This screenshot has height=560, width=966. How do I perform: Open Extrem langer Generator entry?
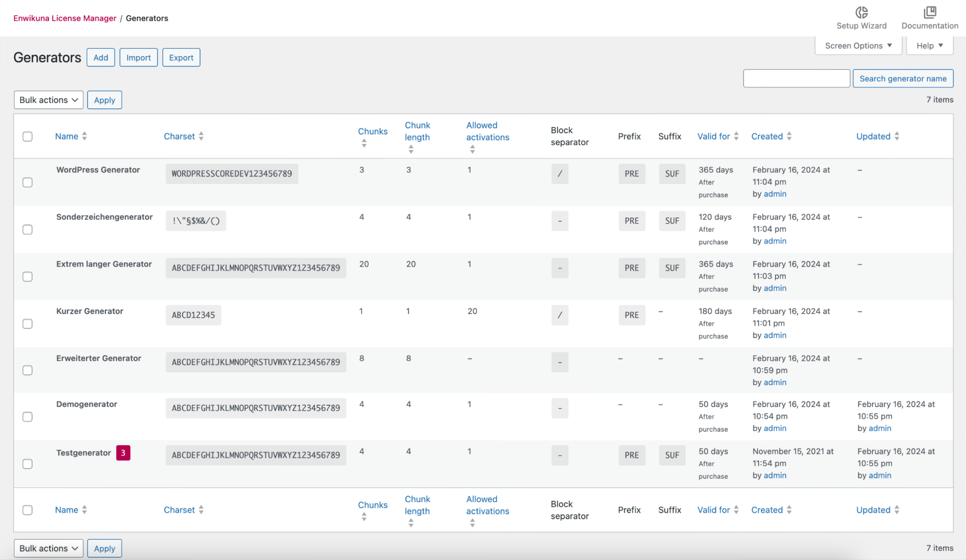(x=104, y=264)
